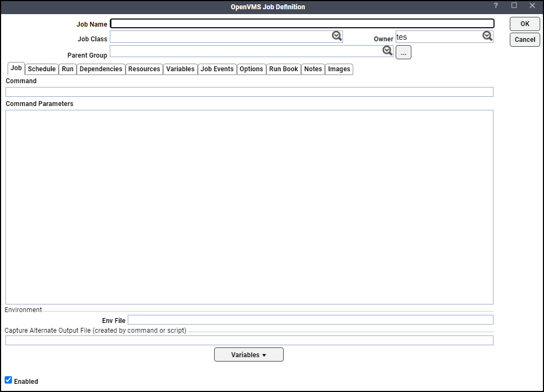Viewport: 544px width, 392px height.
Task: Open the Dependencies tab
Action: click(101, 69)
